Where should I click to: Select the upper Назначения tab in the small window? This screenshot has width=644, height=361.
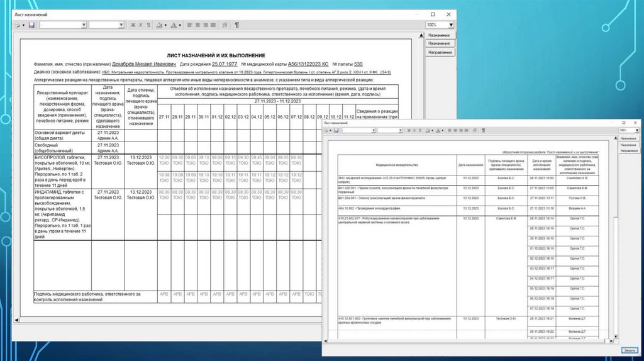click(x=628, y=138)
